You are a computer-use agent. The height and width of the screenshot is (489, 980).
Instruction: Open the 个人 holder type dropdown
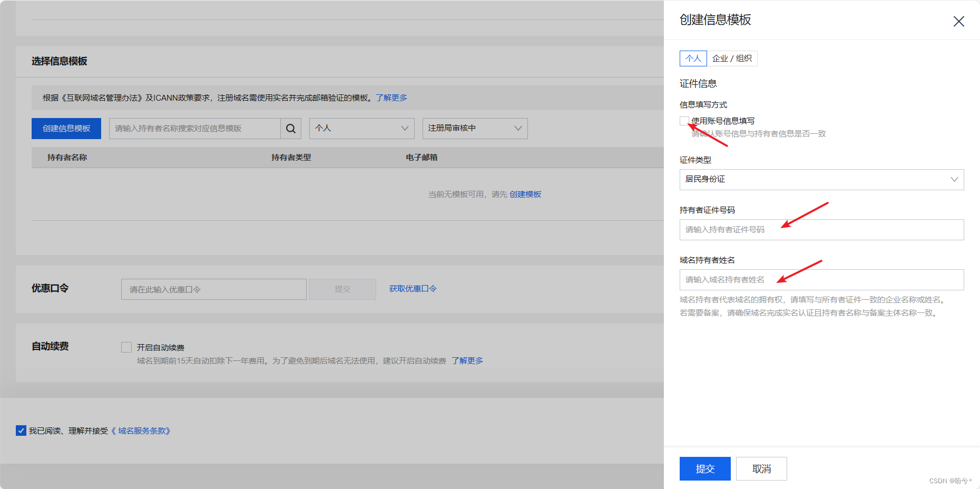click(x=362, y=129)
